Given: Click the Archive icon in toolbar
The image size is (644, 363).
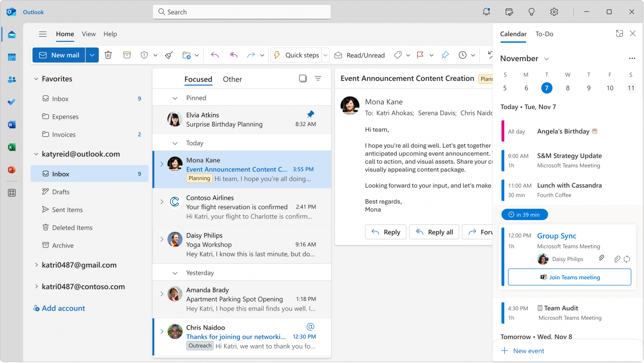Looking at the screenshot, I should click(x=127, y=55).
